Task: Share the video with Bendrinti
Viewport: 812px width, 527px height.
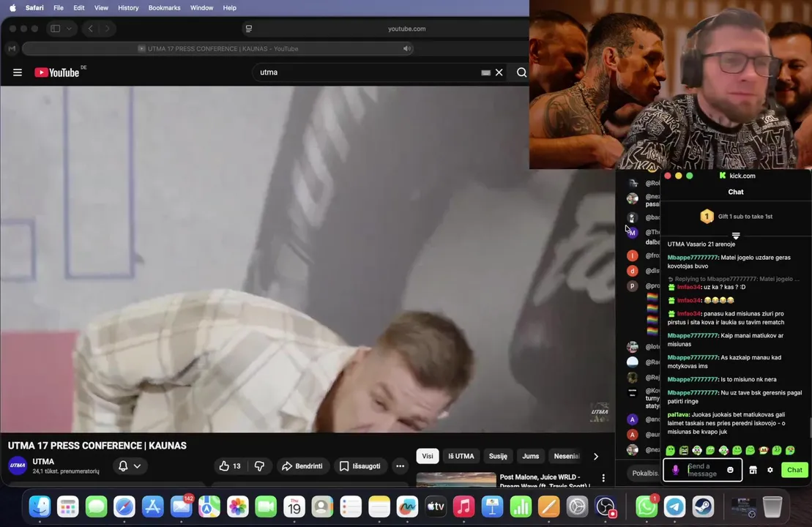Action: click(x=302, y=466)
